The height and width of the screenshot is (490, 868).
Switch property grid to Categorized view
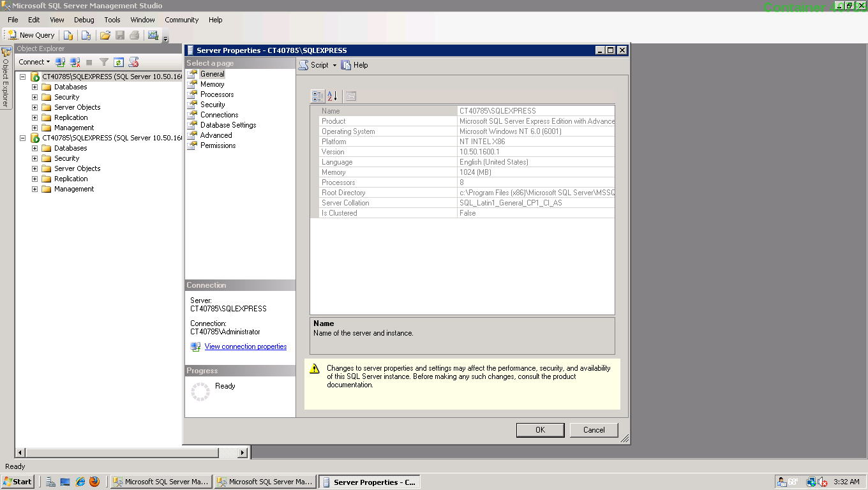[317, 96]
